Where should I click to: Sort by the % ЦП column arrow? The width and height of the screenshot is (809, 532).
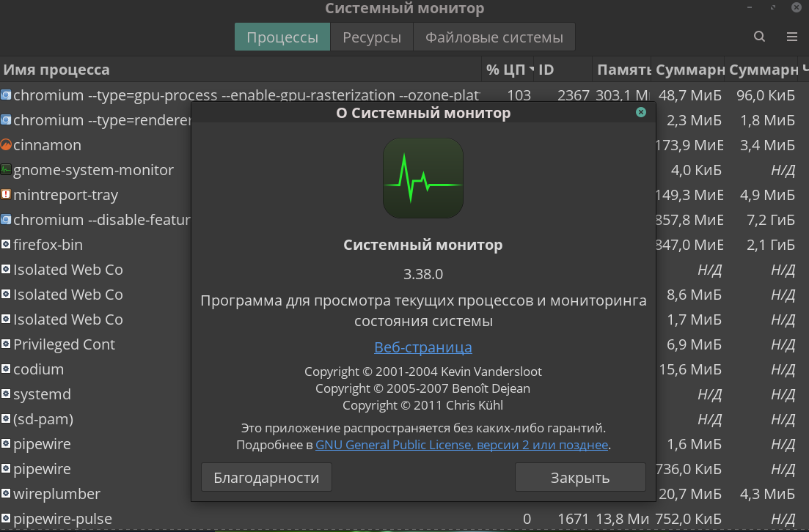(531, 70)
